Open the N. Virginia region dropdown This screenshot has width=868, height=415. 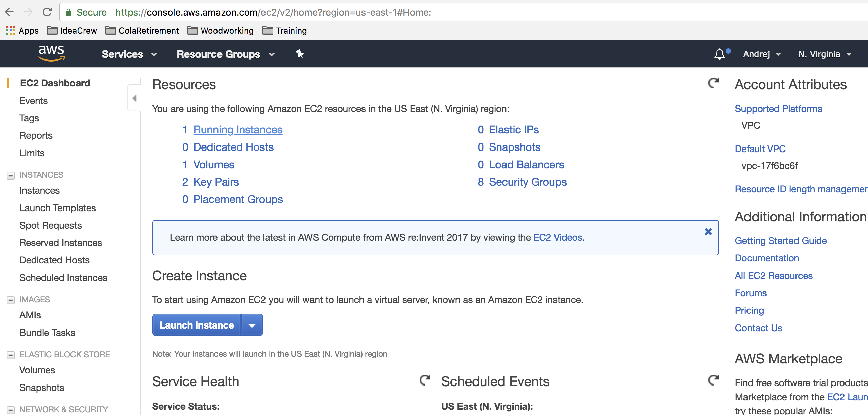824,54
